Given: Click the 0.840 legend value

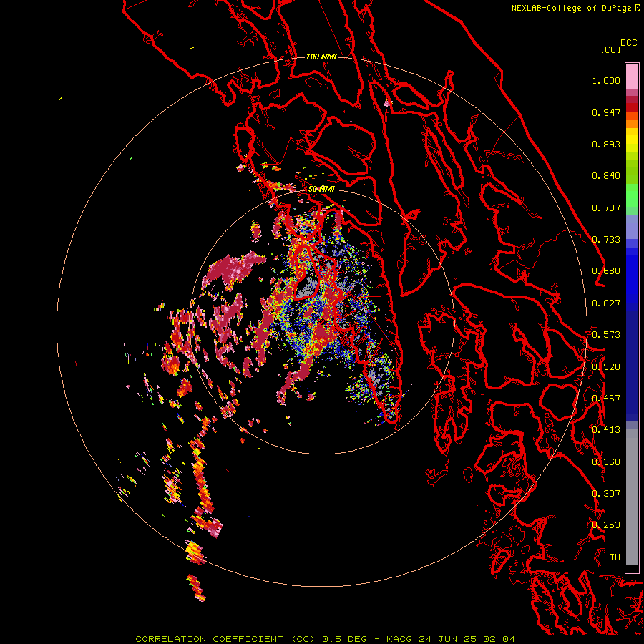Looking at the screenshot, I should click(606, 176).
